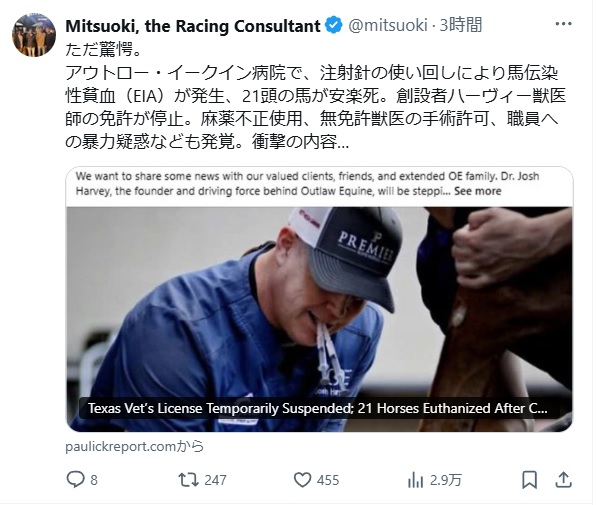Visit paulickreport.com source link
The height and width of the screenshot is (505, 597).
tap(134, 447)
